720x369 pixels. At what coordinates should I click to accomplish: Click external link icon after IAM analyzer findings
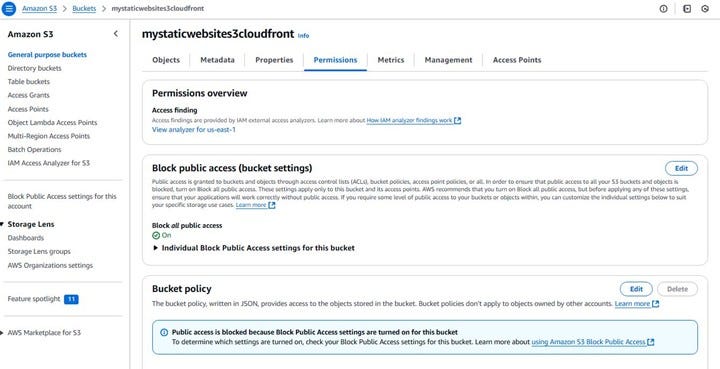pyautogui.click(x=457, y=121)
